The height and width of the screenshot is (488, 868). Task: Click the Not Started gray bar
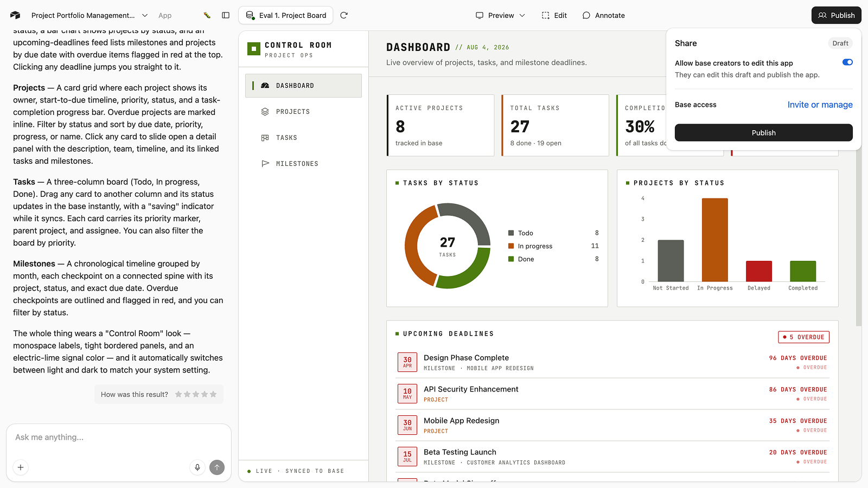pyautogui.click(x=671, y=261)
